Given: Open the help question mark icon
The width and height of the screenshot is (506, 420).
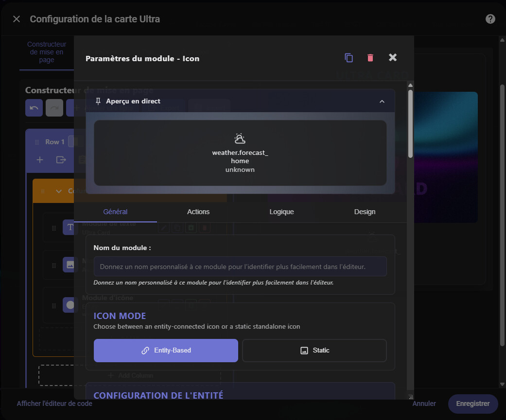Looking at the screenshot, I should pos(490,19).
